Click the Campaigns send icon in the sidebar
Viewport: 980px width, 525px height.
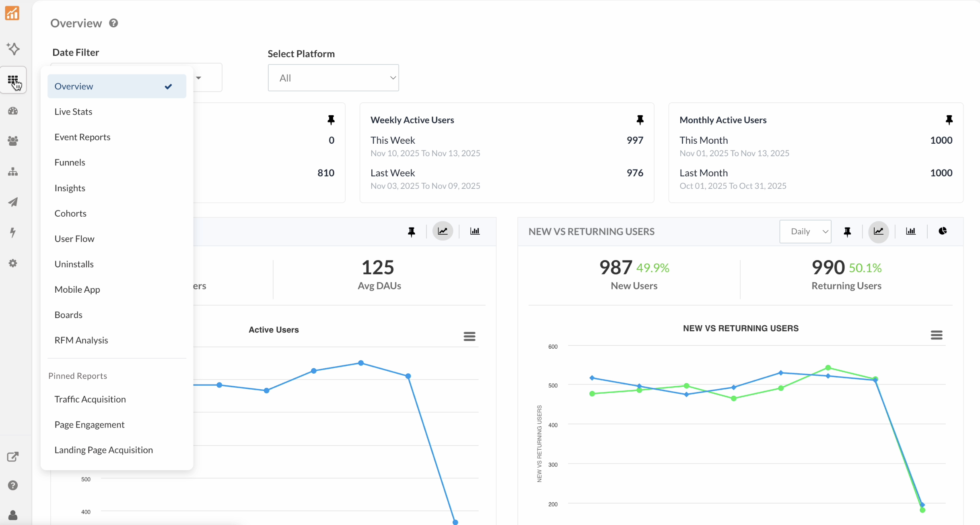[x=13, y=202]
